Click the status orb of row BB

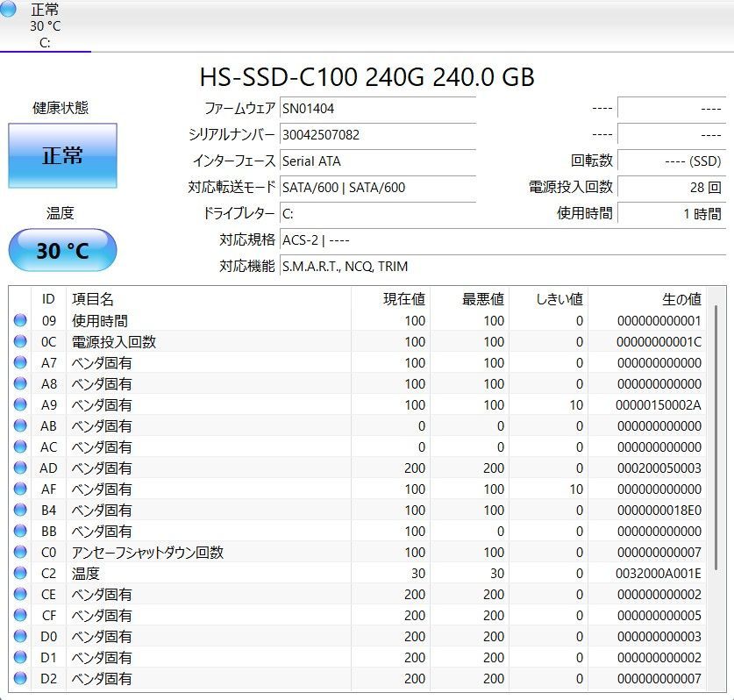(x=20, y=531)
